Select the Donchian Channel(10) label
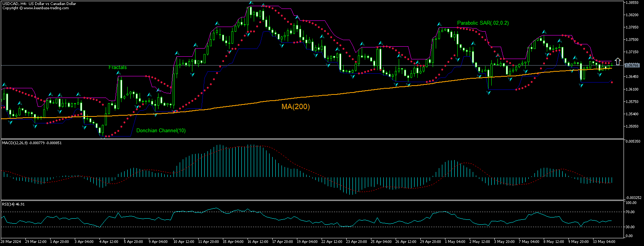The image size is (644, 246). point(161,131)
